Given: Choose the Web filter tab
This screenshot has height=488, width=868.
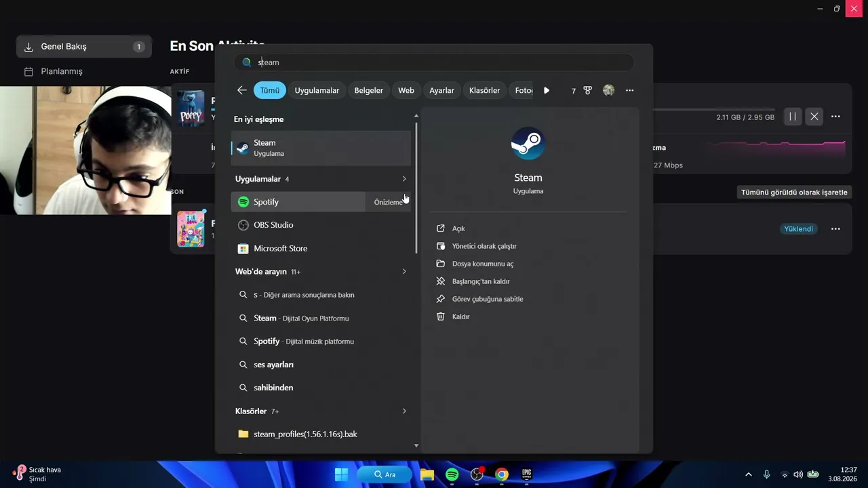Looking at the screenshot, I should pyautogui.click(x=406, y=90).
